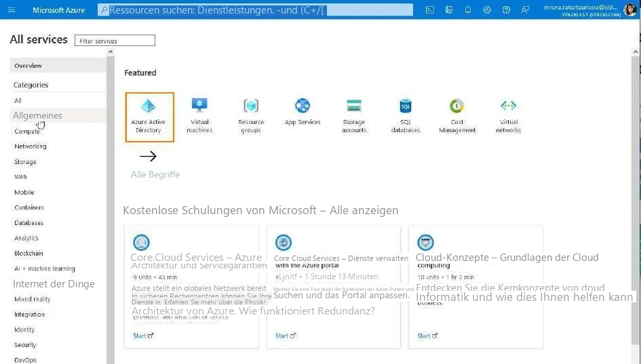Click the icon of the Azure Architektur training card

pyautogui.click(x=142, y=242)
